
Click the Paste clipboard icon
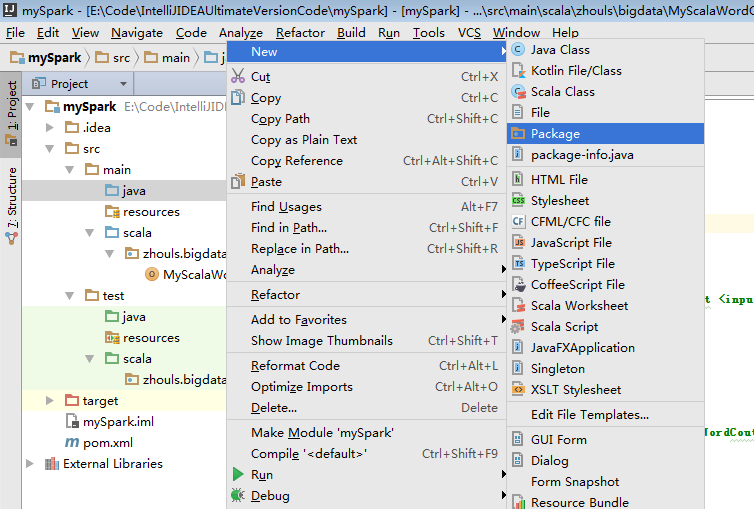coord(238,181)
